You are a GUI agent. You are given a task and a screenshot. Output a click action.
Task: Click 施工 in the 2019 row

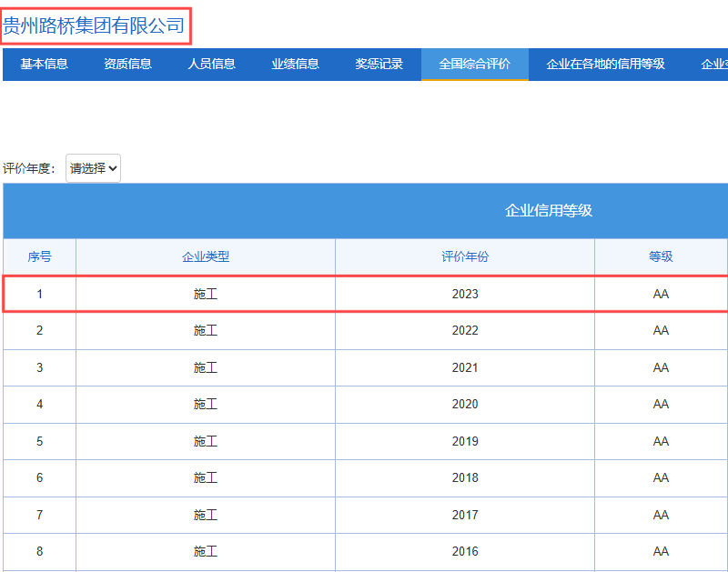pos(206,441)
